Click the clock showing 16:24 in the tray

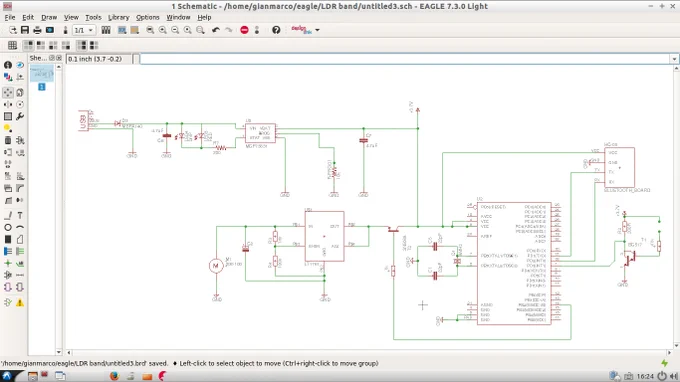tap(645, 376)
